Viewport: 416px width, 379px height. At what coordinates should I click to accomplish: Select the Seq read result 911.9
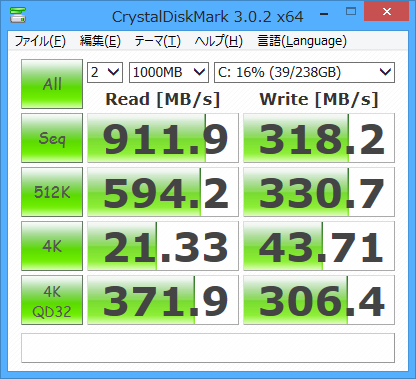click(163, 138)
